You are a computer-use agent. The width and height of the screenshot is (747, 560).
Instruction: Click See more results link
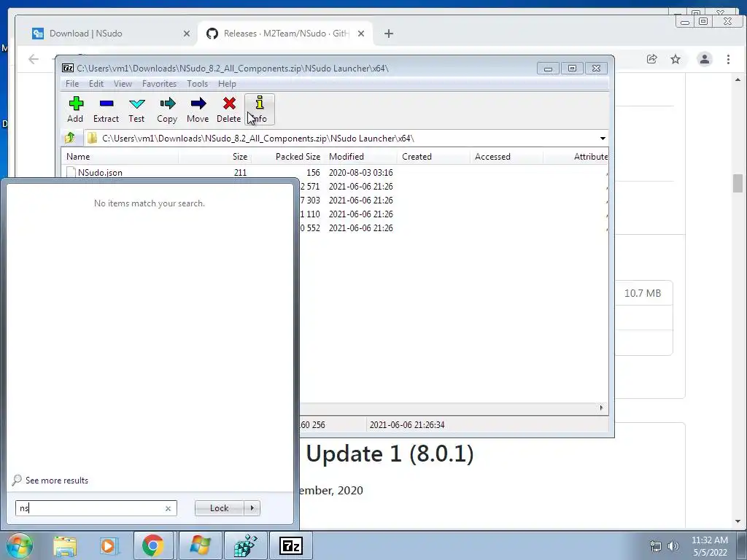(57, 481)
